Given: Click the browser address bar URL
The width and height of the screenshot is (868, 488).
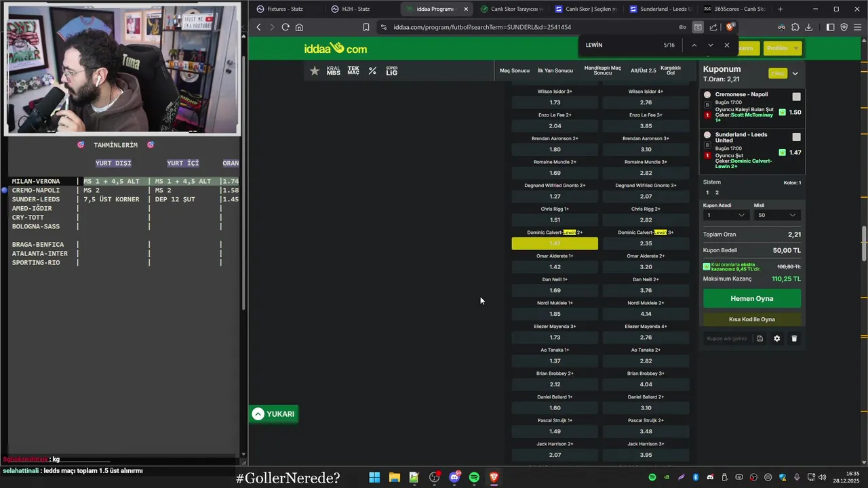Looking at the screenshot, I should [x=482, y=27].
